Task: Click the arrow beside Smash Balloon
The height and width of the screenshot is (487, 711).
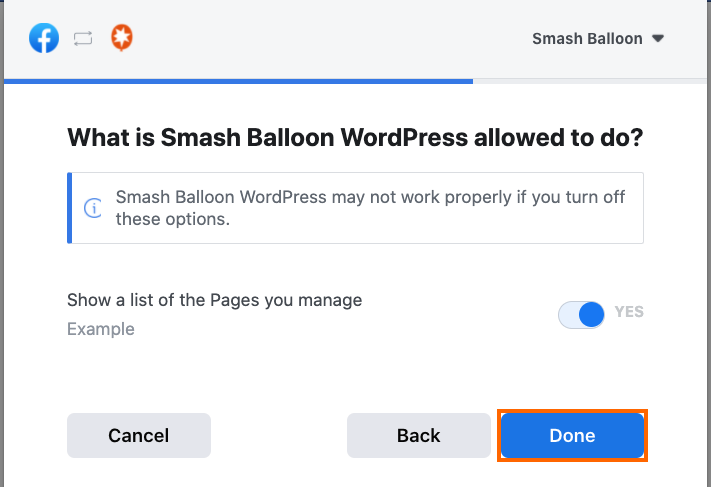Action: pos(658,39)
